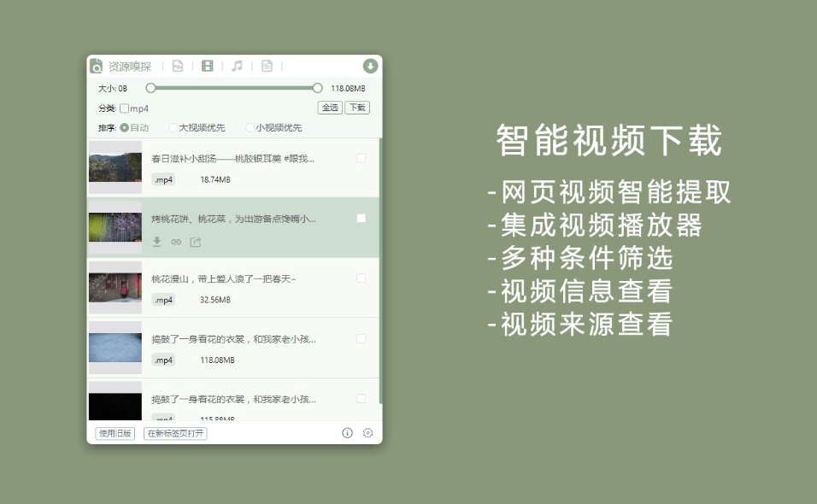Open the 桃花漫山 video thumbnail
The height and width of the screenshot is (504, 817).
pos(115,289)
